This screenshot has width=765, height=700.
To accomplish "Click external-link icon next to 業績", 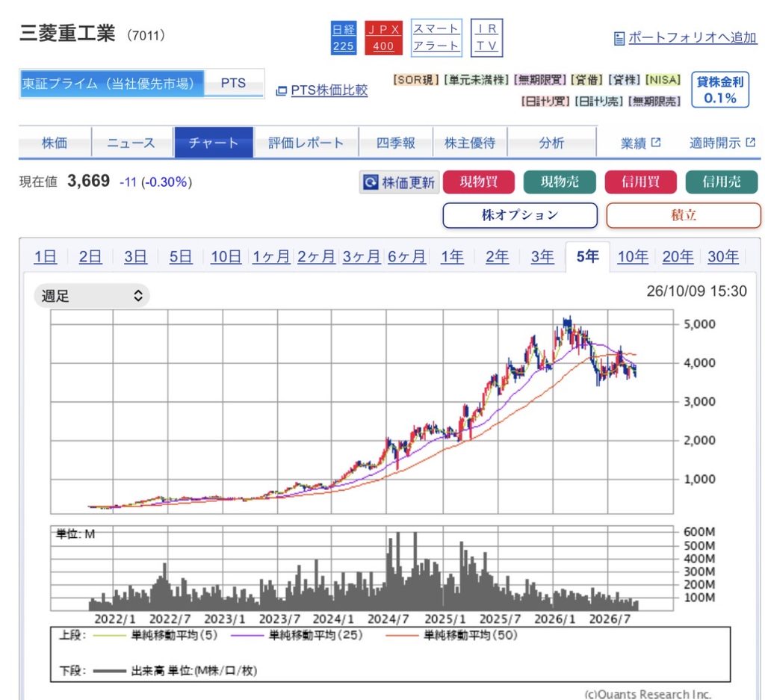I will [656, 143].
